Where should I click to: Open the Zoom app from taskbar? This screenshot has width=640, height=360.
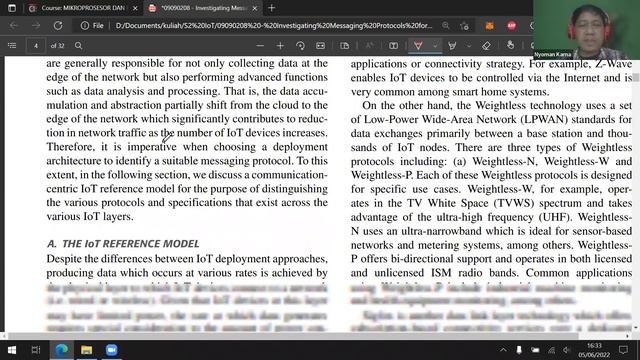point(111,350)
